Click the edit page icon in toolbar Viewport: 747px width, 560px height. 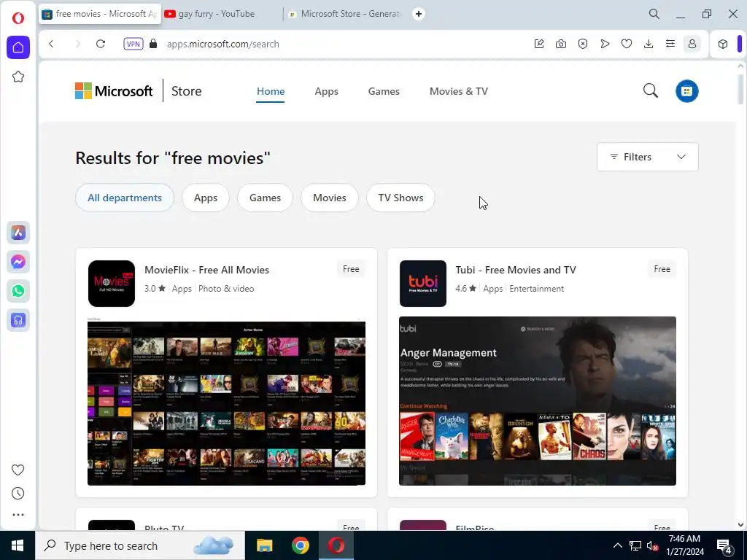click(x=539, y=44)
